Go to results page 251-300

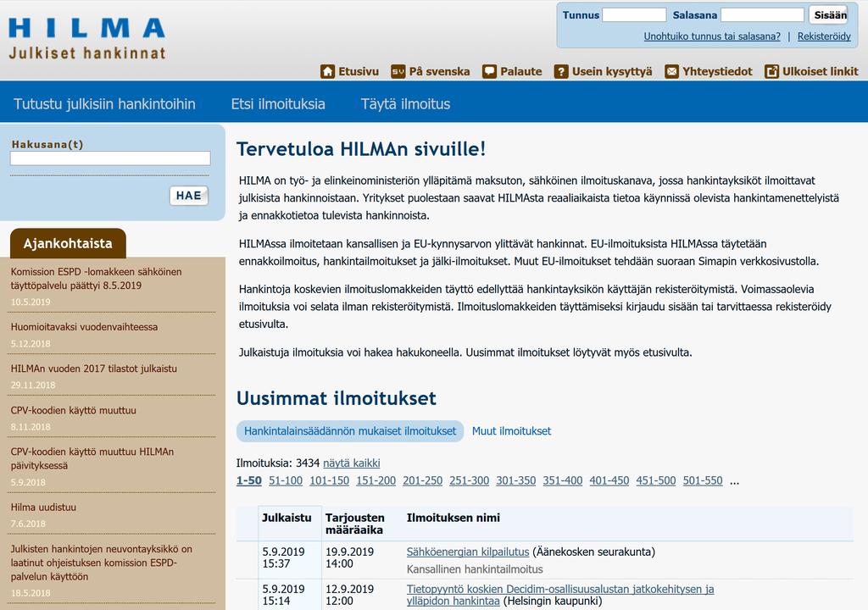coord(470,480)
